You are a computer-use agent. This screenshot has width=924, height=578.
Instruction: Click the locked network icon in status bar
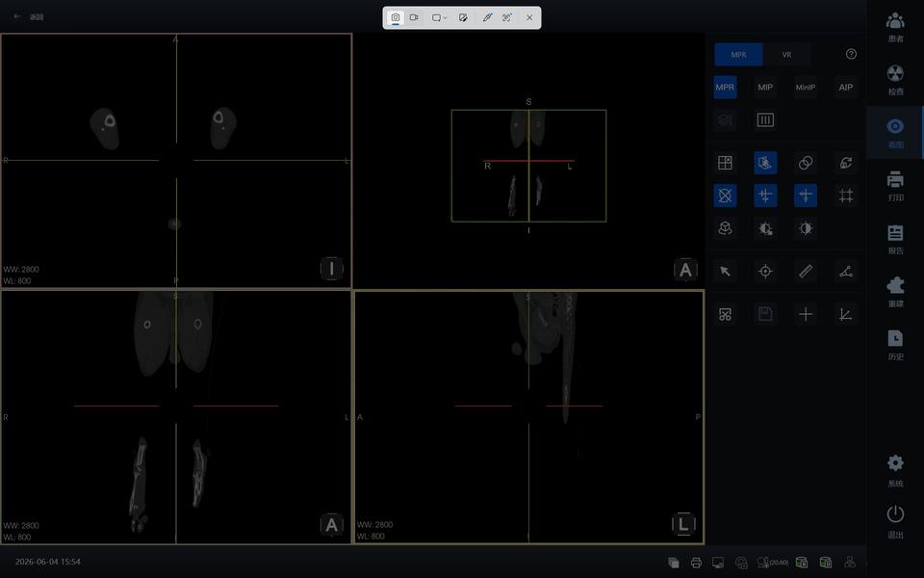coord(741,563)
